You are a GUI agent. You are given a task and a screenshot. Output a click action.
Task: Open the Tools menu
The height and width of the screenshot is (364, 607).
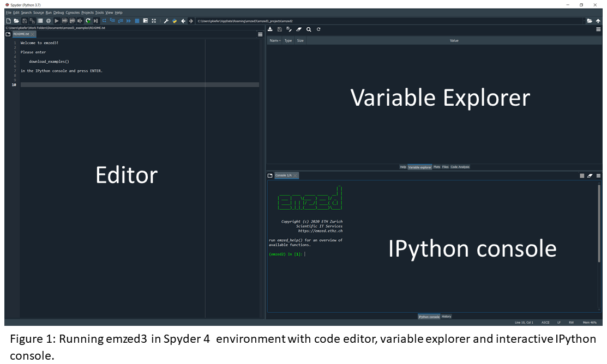99,13
